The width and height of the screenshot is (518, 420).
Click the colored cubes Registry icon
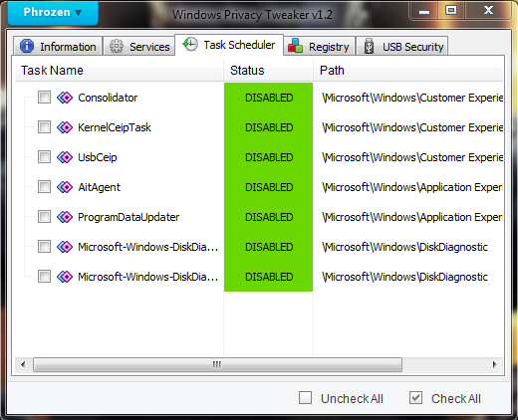[x=295, y=46]
